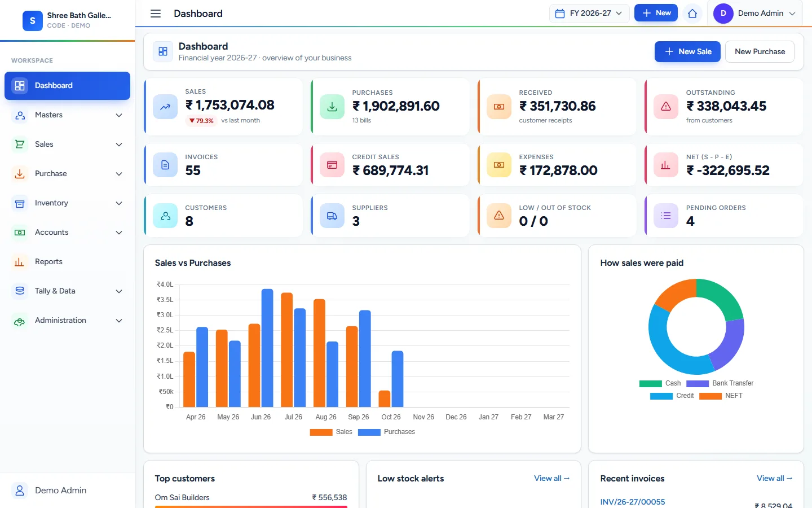
Task: Click the hamburger menu icon
Action: pos(156,14)
